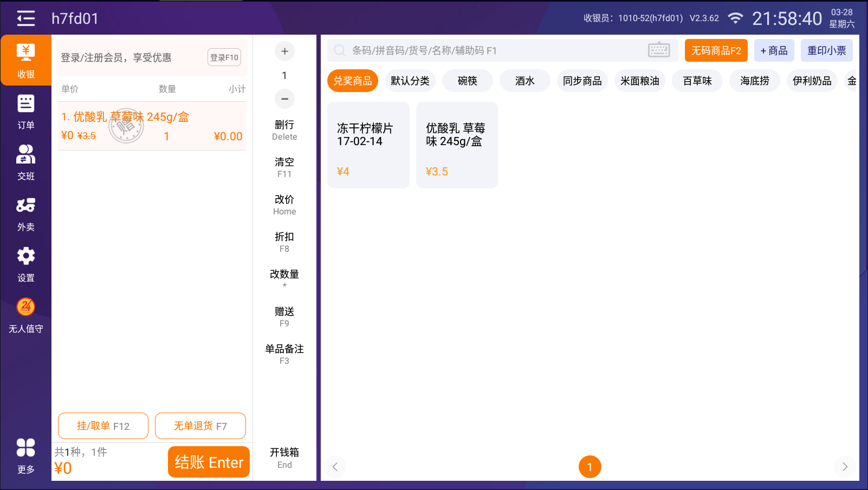Open the hamburger menu collapse icon
The image size is (868, 490).
pos(25,18)
